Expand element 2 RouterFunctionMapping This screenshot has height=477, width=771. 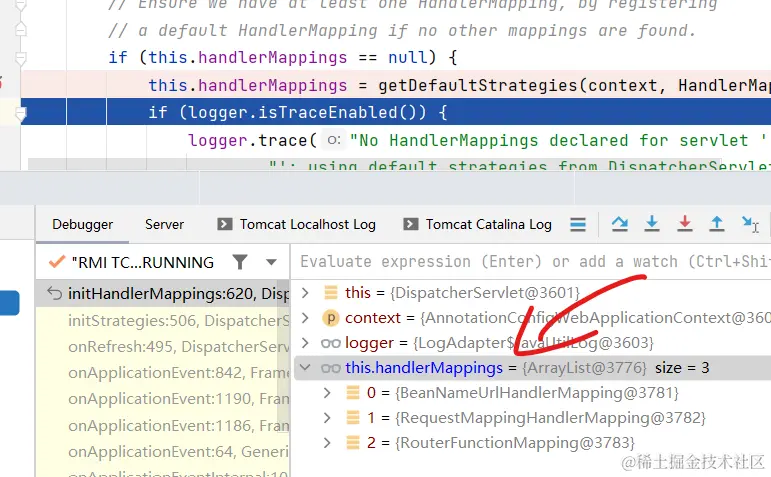(x=327, y=443)
